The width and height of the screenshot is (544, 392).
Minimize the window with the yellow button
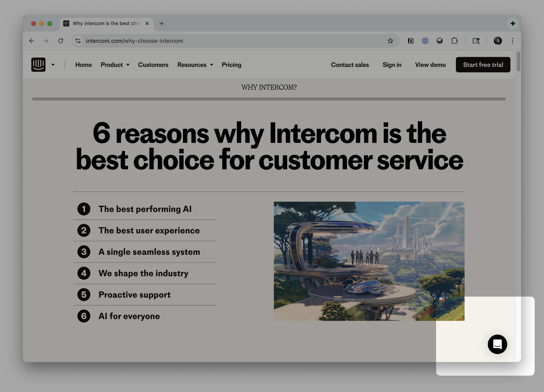point(42,24)
